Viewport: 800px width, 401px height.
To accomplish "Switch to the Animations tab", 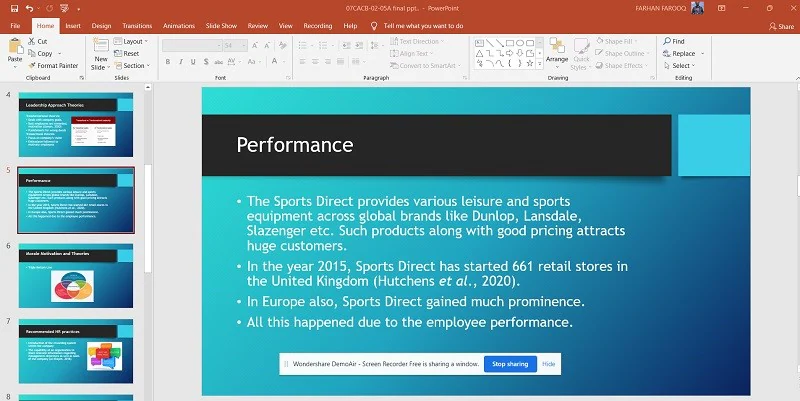I will pyautogui.click(x=179, y=26).
